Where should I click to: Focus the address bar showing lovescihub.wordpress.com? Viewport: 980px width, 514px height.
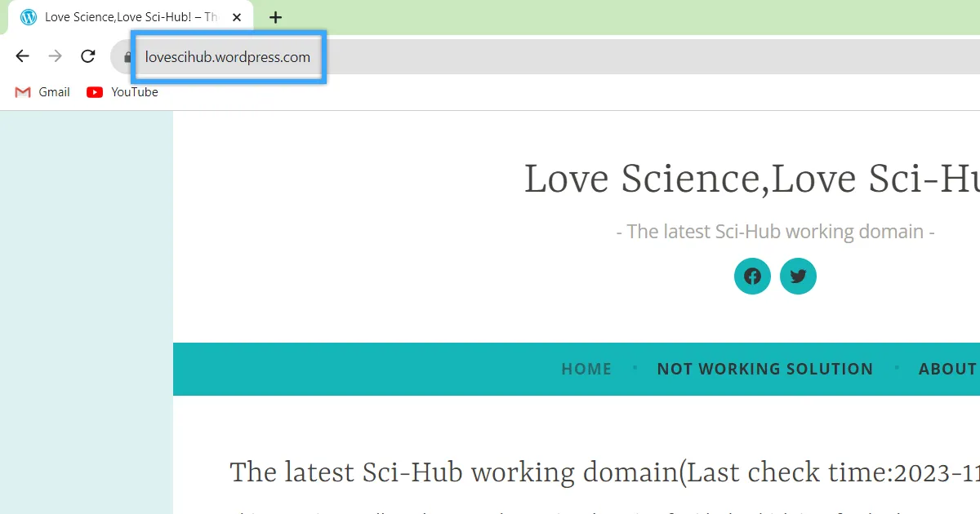[x=228, y=57]
